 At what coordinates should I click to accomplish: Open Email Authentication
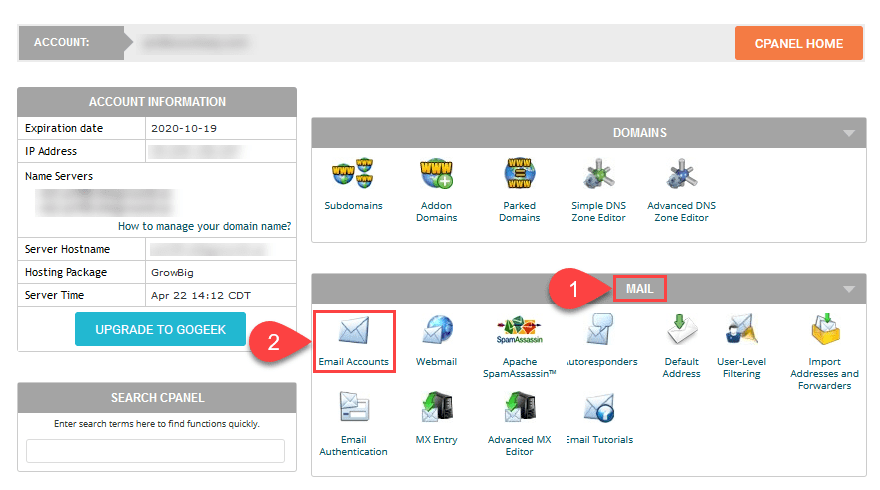click(x=353, y=424)
